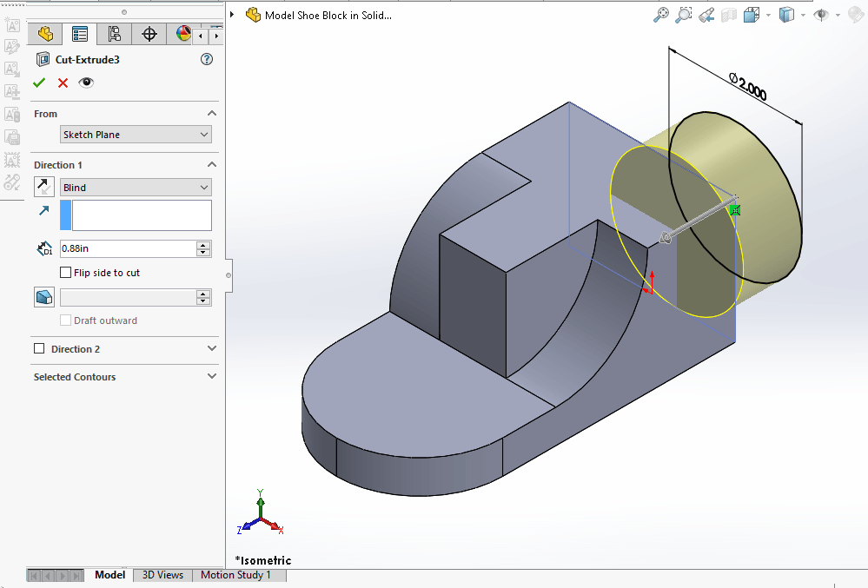Open the Cut-Extrude3 help icon
The width and height of the screenshot is (868, 588).
(x=206, y=59)
